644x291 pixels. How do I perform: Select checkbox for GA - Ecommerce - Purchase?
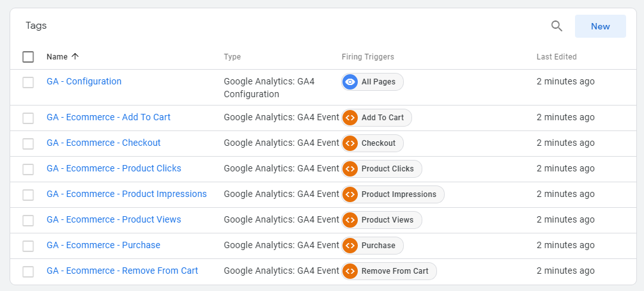[x=28, y=246]
